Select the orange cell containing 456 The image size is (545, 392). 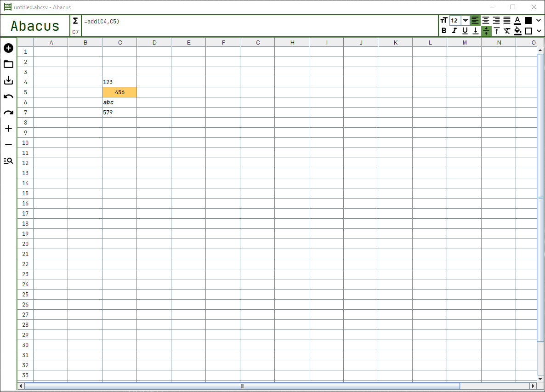tap(119, 92)
